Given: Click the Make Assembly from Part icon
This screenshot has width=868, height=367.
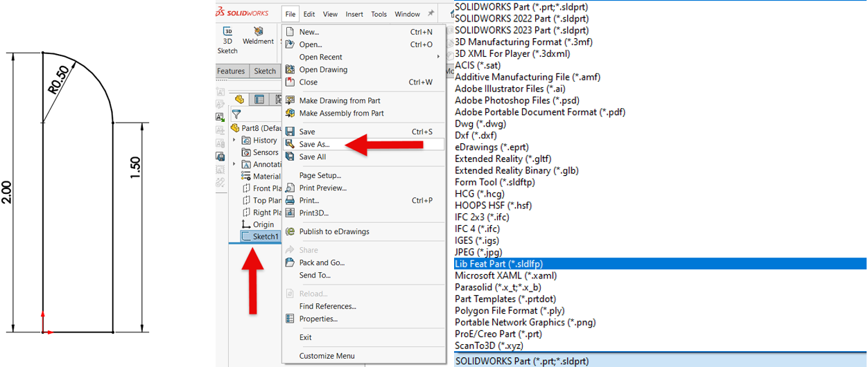Looking at the screenshot, I should point(290,113).
